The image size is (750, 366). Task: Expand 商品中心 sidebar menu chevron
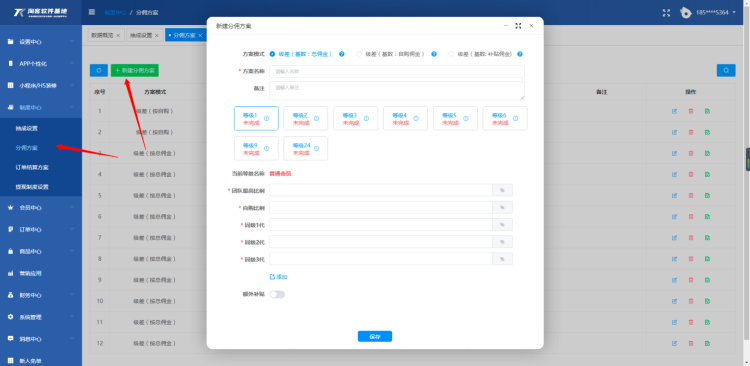(x=72, y=251)
